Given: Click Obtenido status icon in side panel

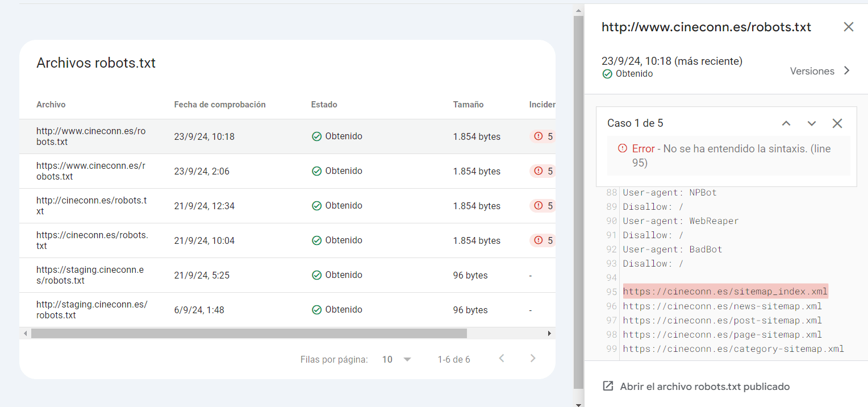Looking at the screenshot, I should [x=607, y=74].
